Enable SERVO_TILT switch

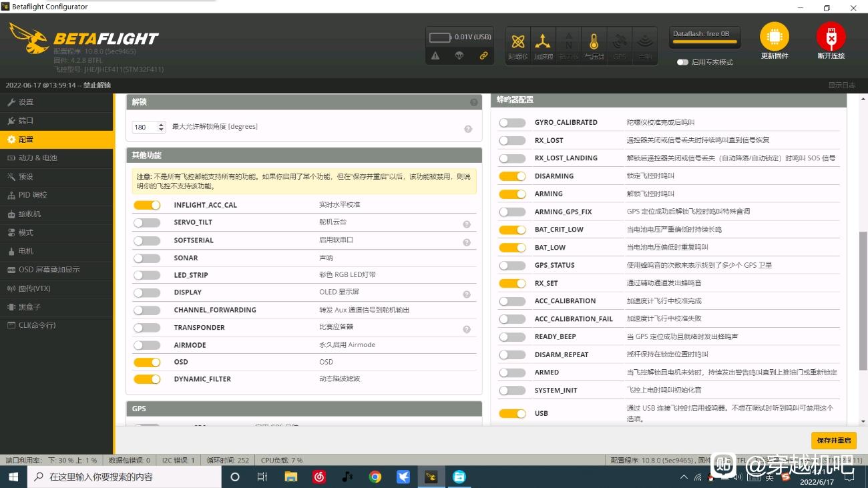point(147,222)
